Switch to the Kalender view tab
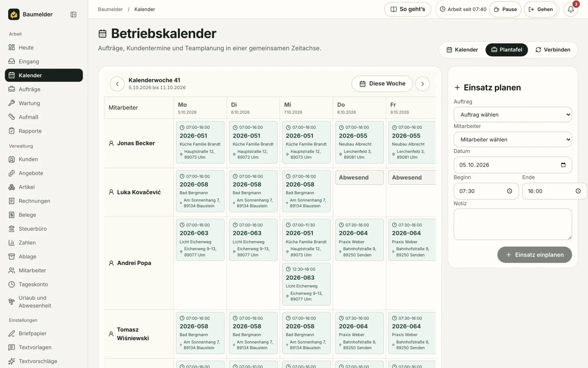The width and height of the screenshot is (588, 368). click(462, 50)
